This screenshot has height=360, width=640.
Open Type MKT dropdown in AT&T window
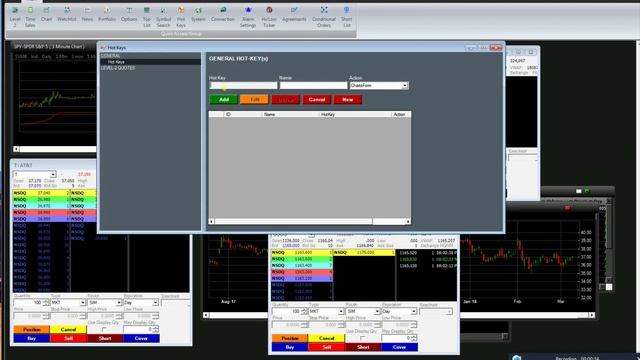[x=82, y=303]
